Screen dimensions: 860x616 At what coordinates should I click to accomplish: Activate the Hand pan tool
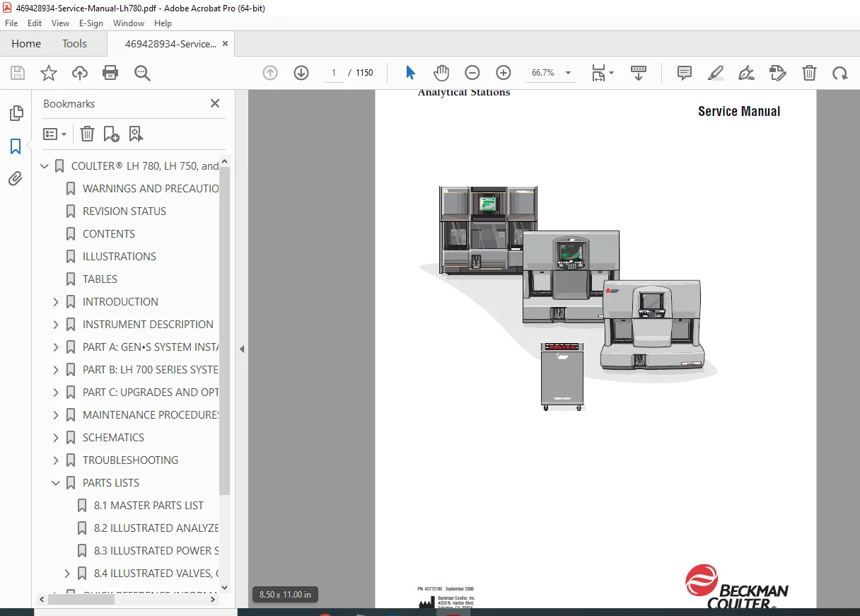point(441,73)
